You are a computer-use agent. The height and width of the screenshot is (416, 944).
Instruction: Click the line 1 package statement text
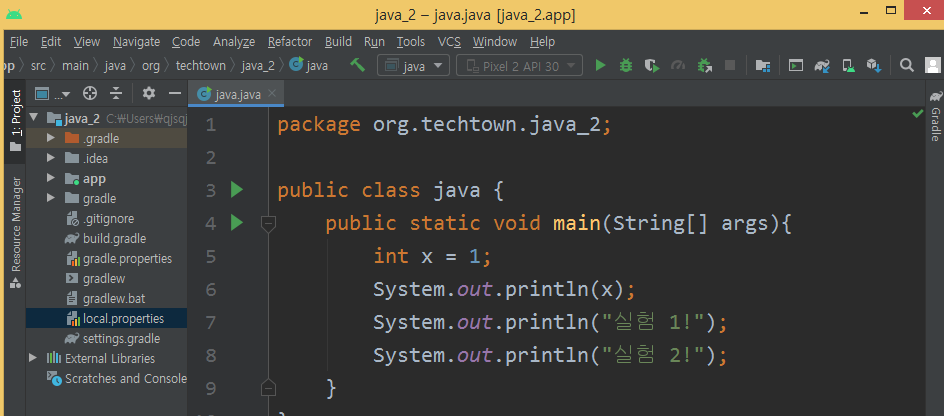[444, 125]
